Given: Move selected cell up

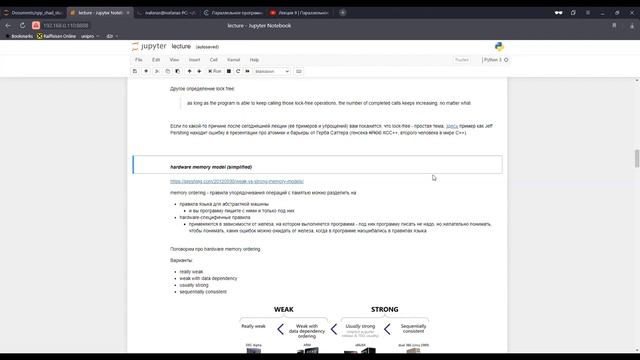Looking at the screenshot, I should 189,71.
